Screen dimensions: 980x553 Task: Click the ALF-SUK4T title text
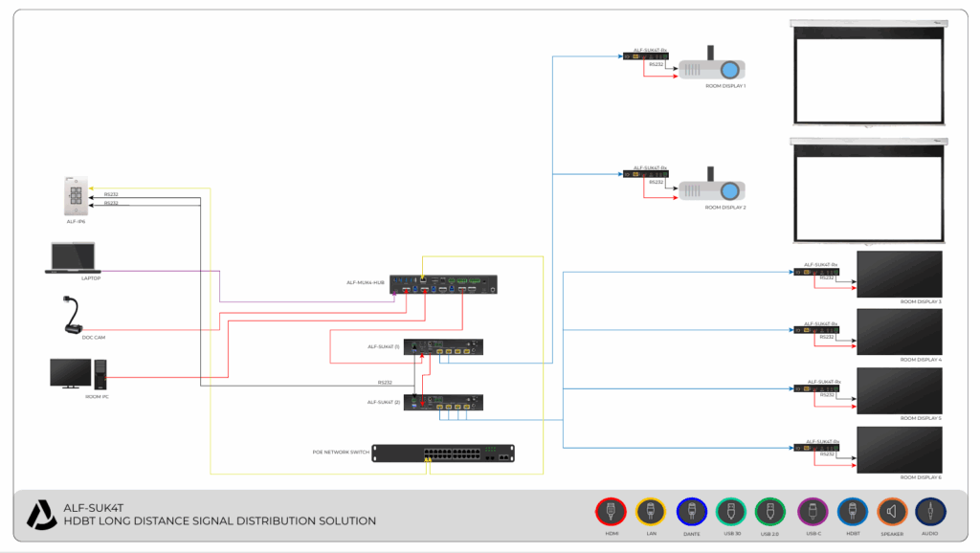tap(94, 508)
